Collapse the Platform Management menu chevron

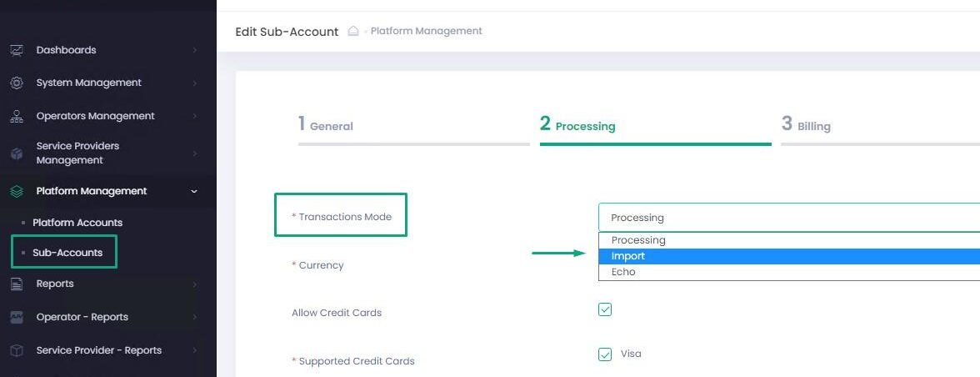point(194,192)
